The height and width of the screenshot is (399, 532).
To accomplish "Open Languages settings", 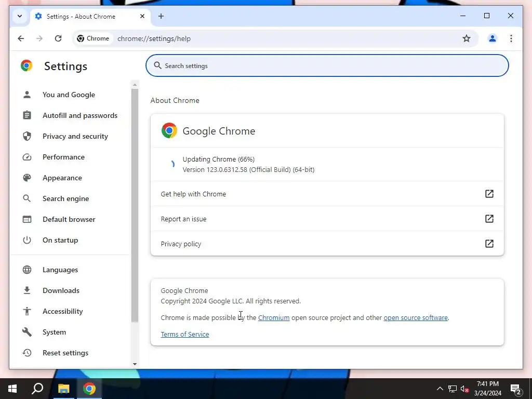I will tap(69, 270).
